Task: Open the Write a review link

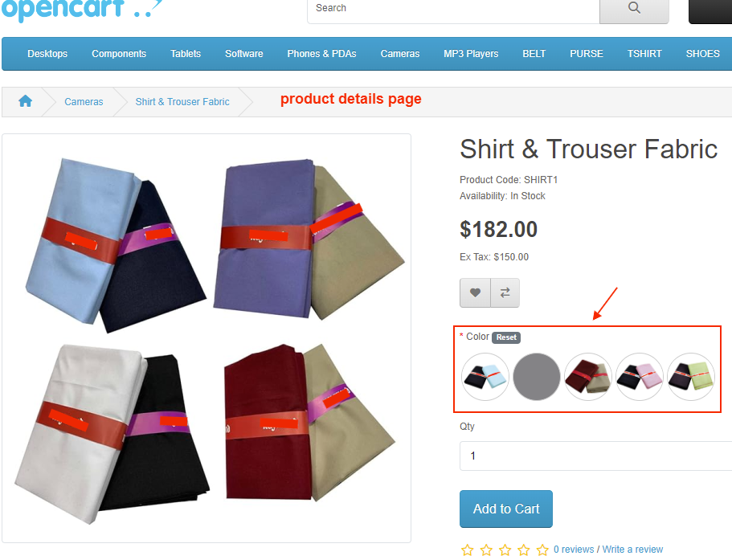Action: (632, 550)
